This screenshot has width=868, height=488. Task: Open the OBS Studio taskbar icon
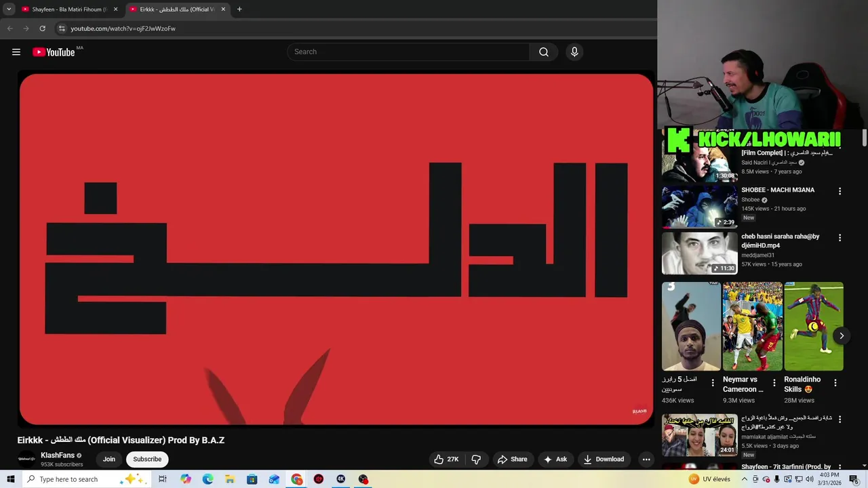363,479
